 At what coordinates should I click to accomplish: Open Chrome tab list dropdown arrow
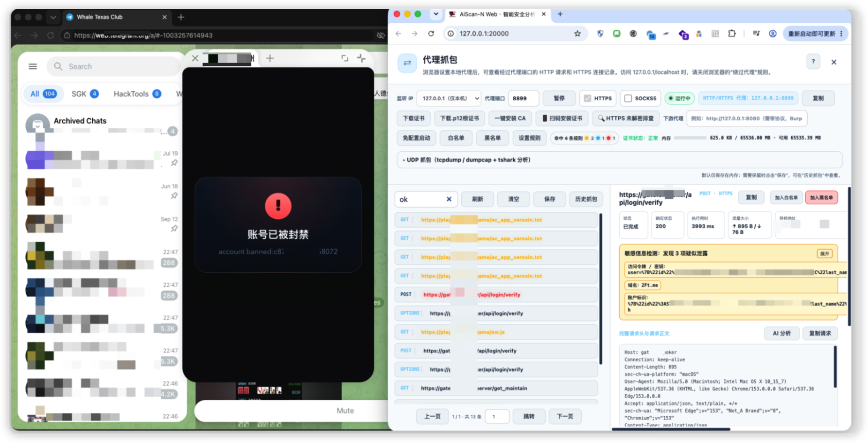pos(436,14)
